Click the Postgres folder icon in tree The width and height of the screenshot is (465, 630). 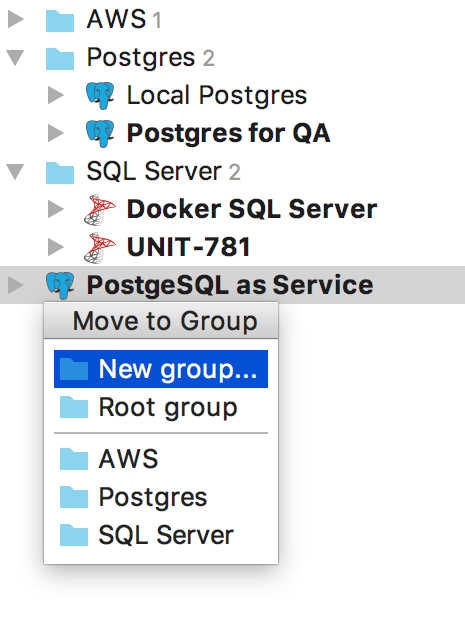pos(60,59)
